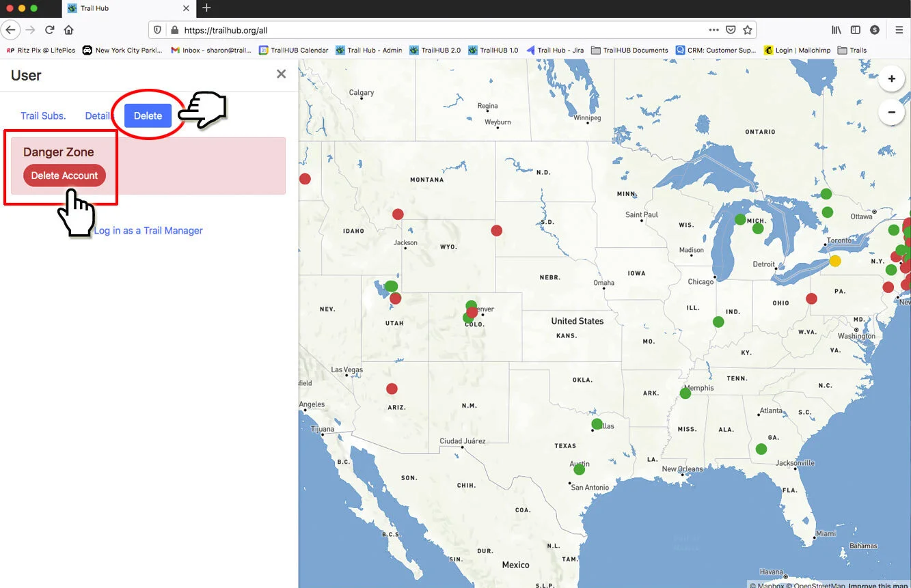Zoom in on the map

pos(891,79)
